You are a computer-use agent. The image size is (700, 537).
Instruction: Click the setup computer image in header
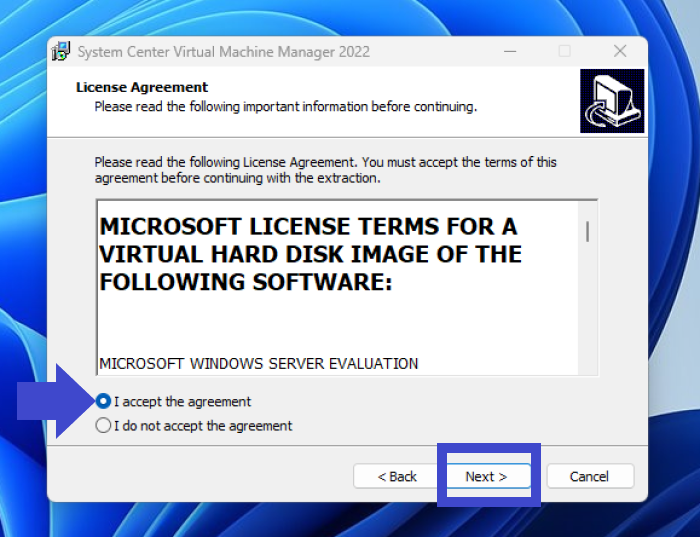(612, 101)
